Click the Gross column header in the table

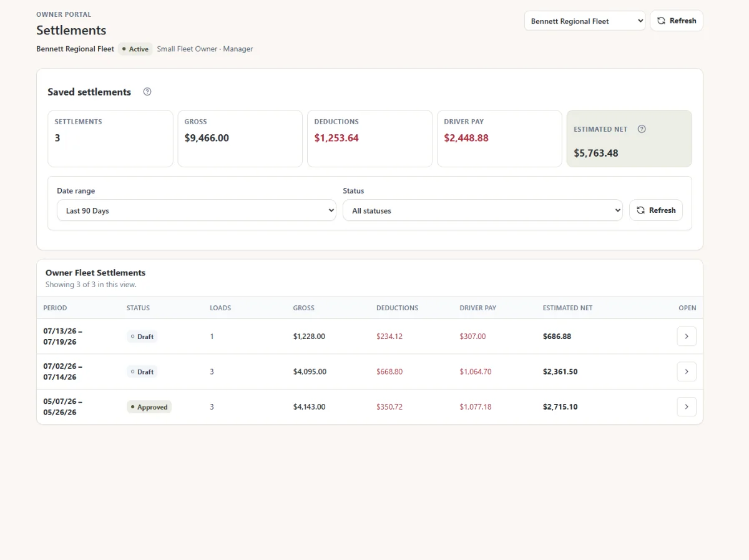point(304,308)
